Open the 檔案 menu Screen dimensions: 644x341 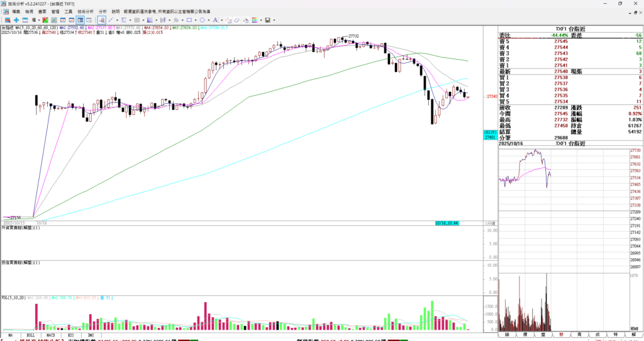pyautogui.click(x=16, y=11)
